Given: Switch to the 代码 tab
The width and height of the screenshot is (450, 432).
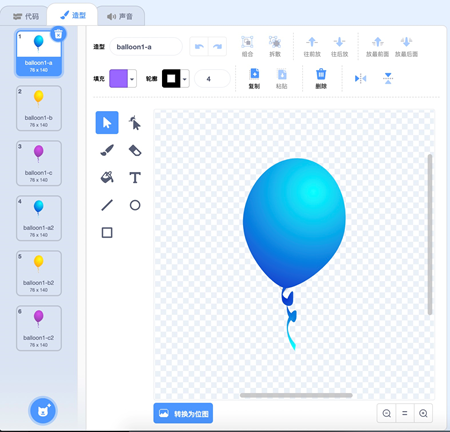Looking at the screenshot, I should click(26, 16).
